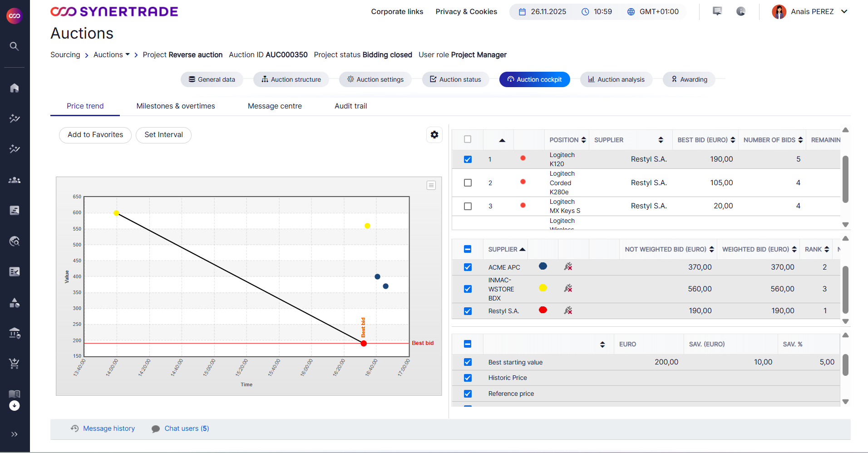Open the chart context menu icon
This screenshot has height=453, width=868.
coord(431,185)
